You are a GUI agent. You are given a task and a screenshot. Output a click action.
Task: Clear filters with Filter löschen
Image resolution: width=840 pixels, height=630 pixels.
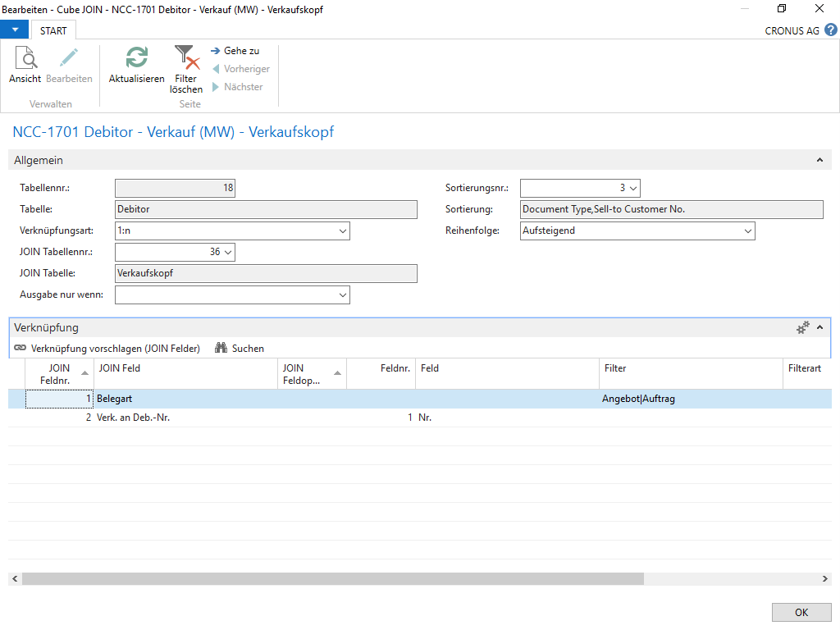pyautogui.click(x=186, y=70)
